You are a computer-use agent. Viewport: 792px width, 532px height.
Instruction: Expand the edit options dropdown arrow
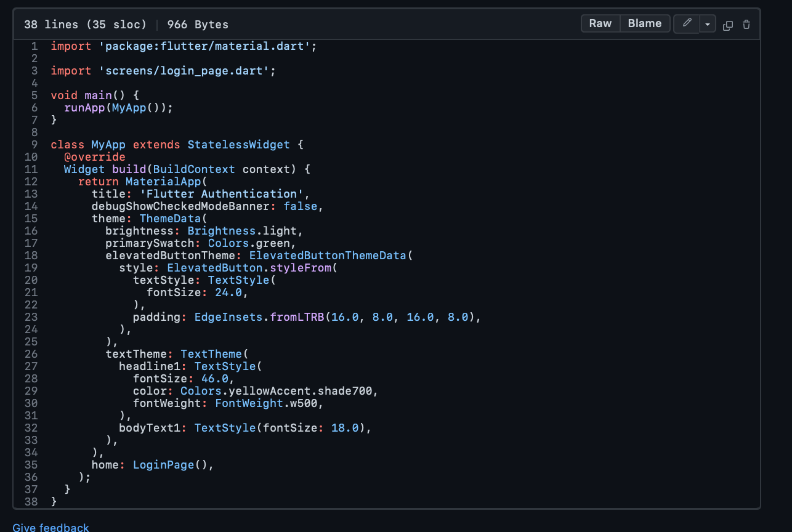[708, 24]
